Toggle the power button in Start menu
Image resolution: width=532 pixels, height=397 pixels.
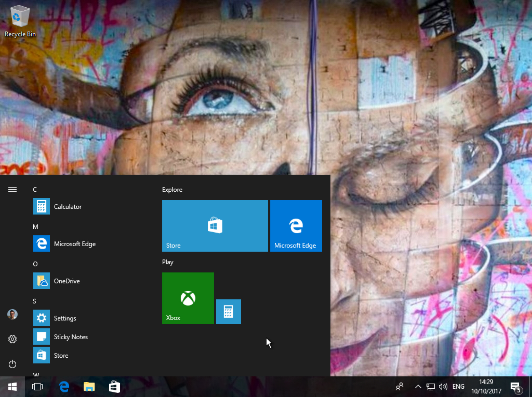tap(12, 363)
